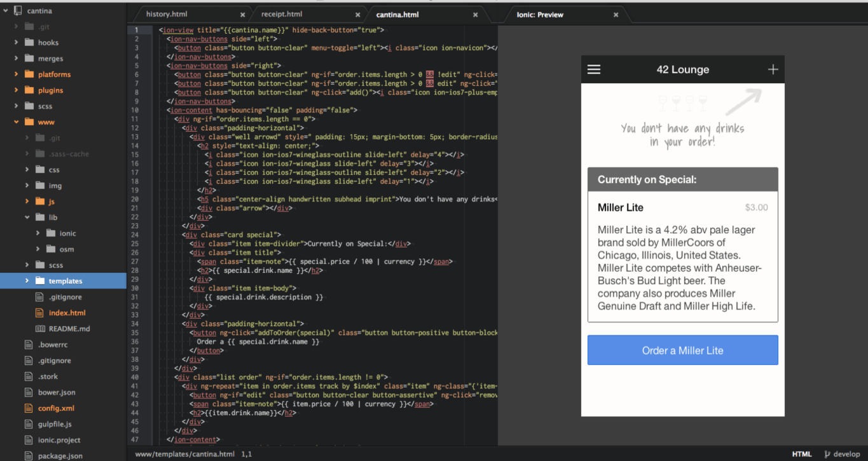Click the README.md book icon
Screen dimensions: 868x461
(39, 329)
